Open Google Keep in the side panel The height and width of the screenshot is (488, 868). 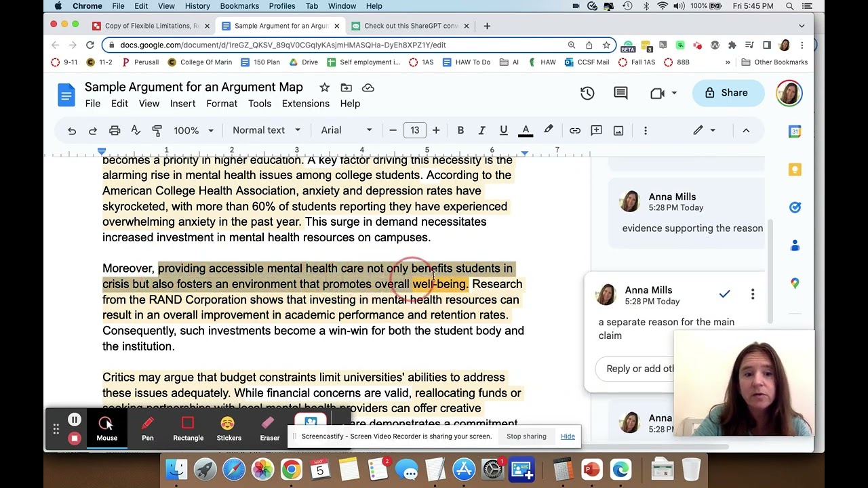coord(795,169)
